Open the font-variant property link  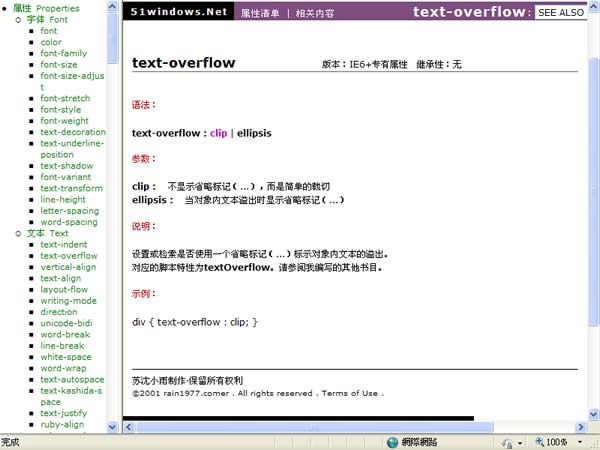point(65,177)
